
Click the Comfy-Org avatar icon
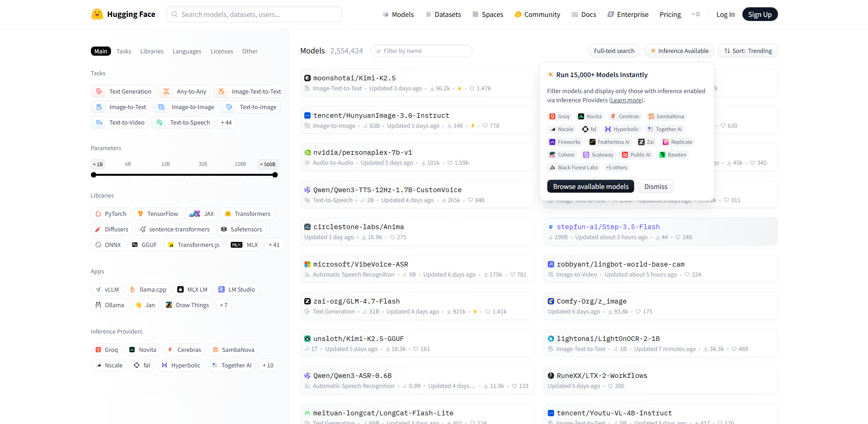[551, 301]
